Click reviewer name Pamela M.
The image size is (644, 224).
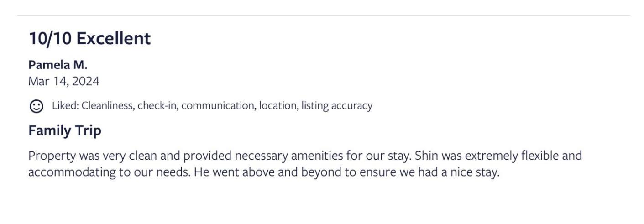[x=58, y=65]
